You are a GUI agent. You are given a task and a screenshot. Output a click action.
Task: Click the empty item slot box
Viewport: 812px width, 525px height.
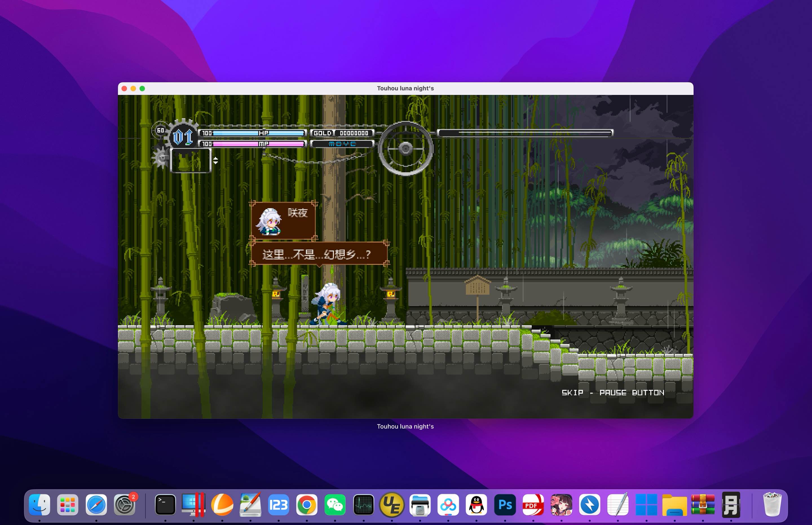click(x=191, y=160)
